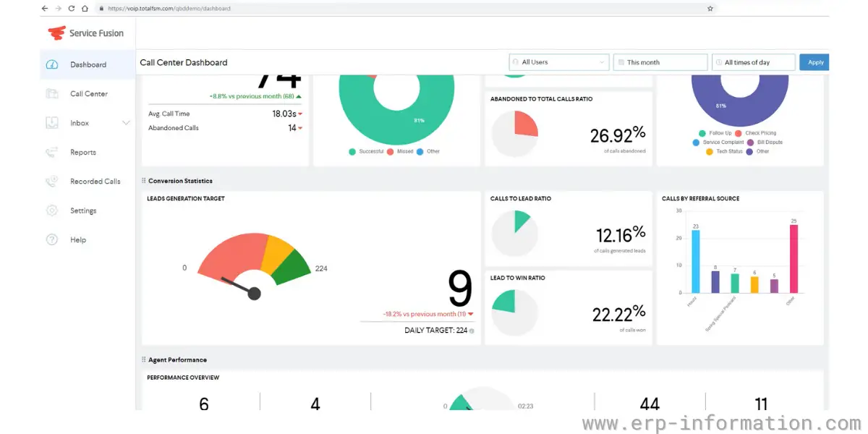Image resolution: width=868 pixels, height=434 pixels.
Task: Reload the page with refresh icon
Action: 71,9
